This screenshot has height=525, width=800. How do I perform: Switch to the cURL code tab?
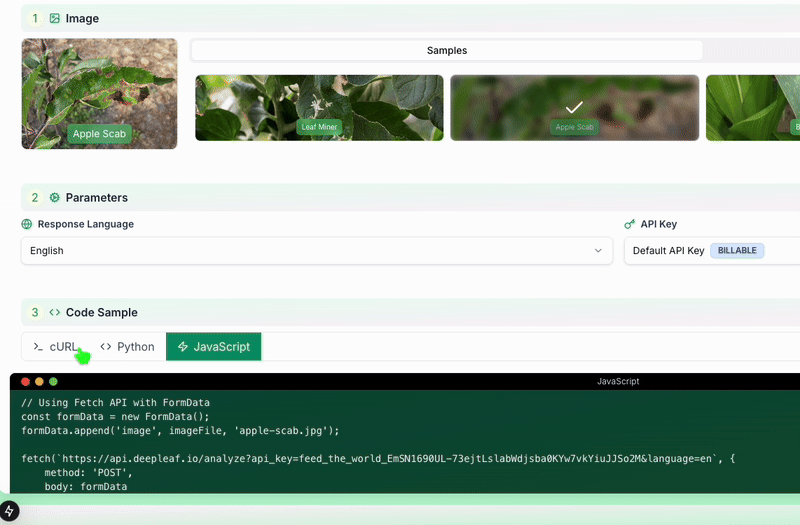point(56,347)
